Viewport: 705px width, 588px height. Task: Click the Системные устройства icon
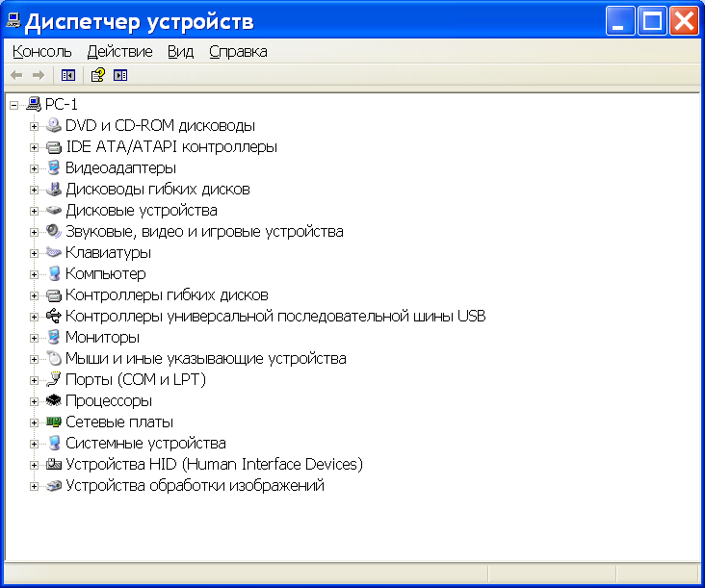tap(54, 443)
